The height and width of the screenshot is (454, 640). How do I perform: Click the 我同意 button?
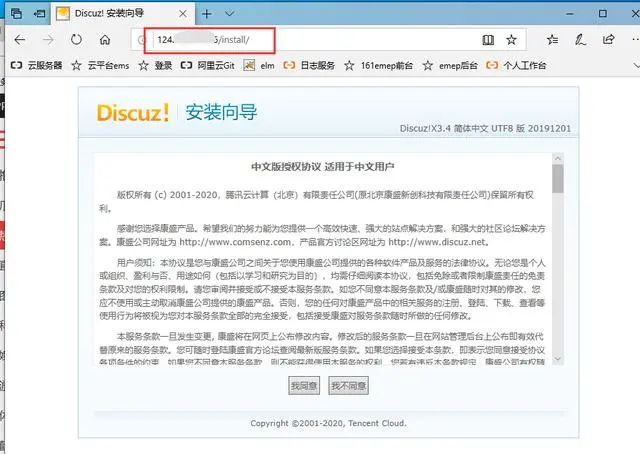tap(304, 385)
